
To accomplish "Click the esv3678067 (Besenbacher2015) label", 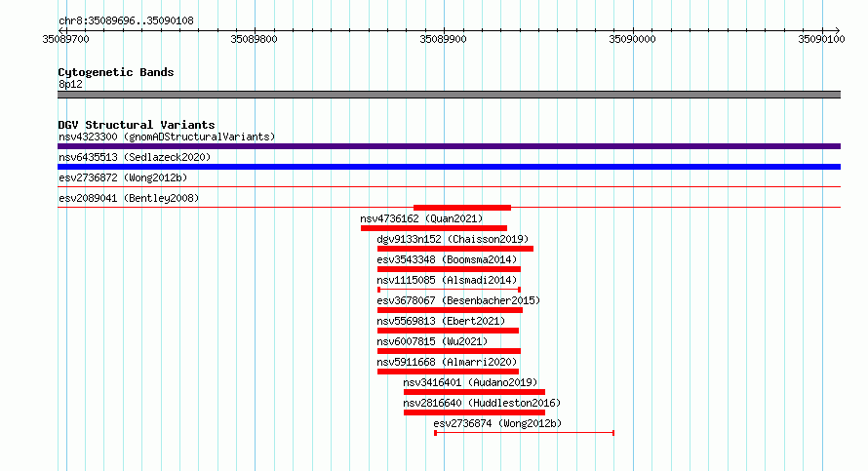I will [458, 300].
